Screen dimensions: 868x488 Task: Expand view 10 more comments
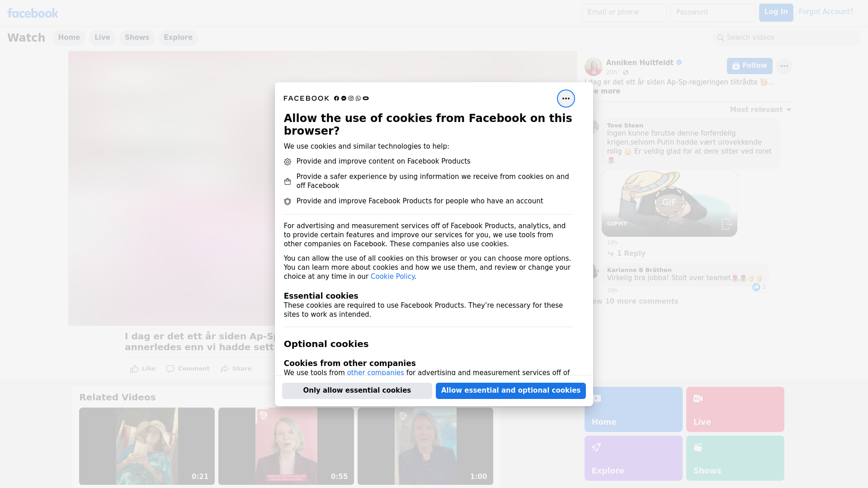coord(635,301)
